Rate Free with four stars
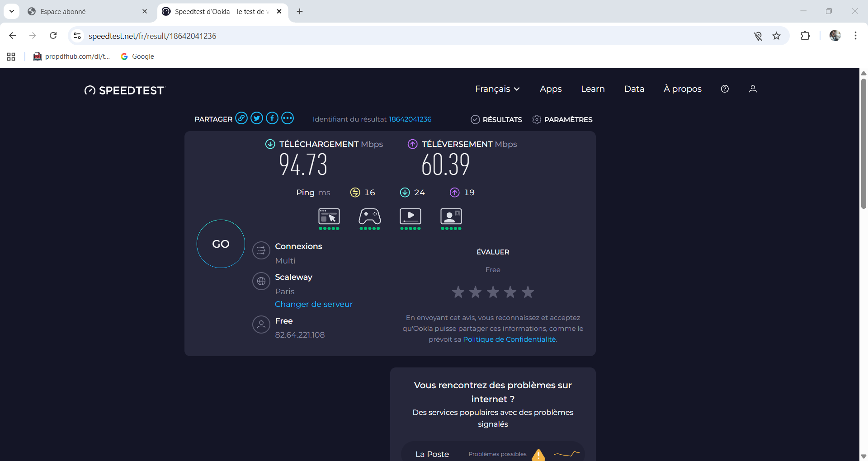 (510, 292)
